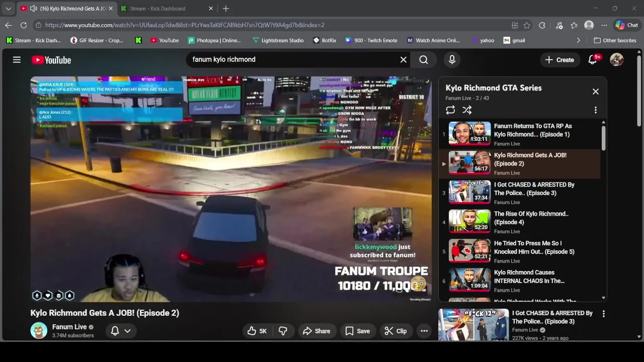Bookmark this page with the star
This screenshot has height=362, width=644.
click(x=527, y=25)
